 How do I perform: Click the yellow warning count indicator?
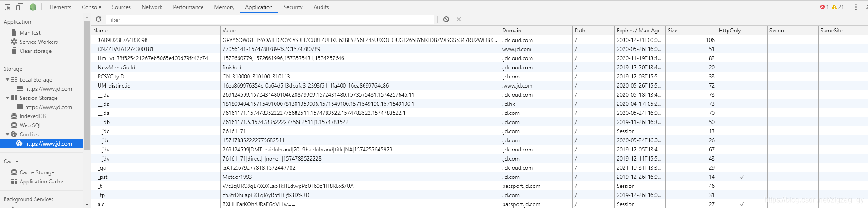tap(838, 7)
